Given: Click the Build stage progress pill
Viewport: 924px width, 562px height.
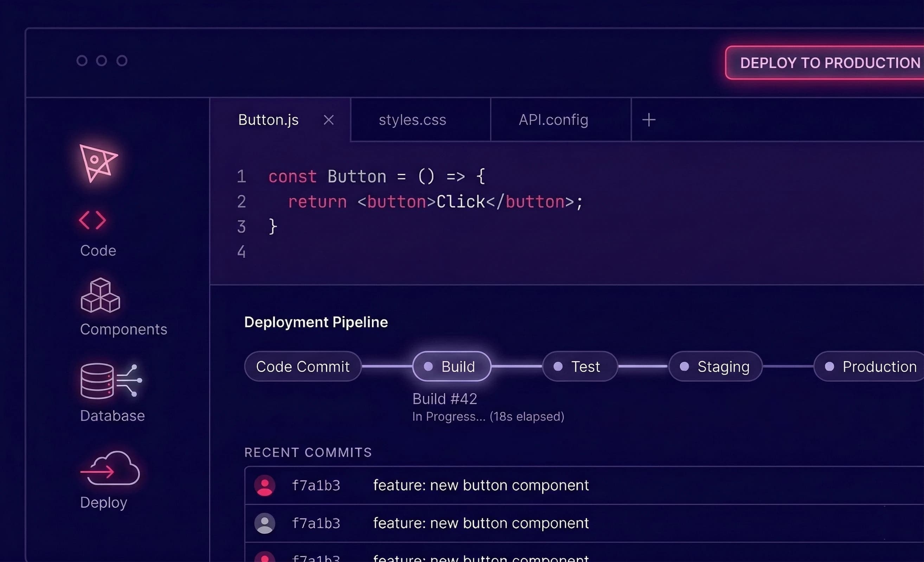Looking at the screenshot, I should (451, 366).
